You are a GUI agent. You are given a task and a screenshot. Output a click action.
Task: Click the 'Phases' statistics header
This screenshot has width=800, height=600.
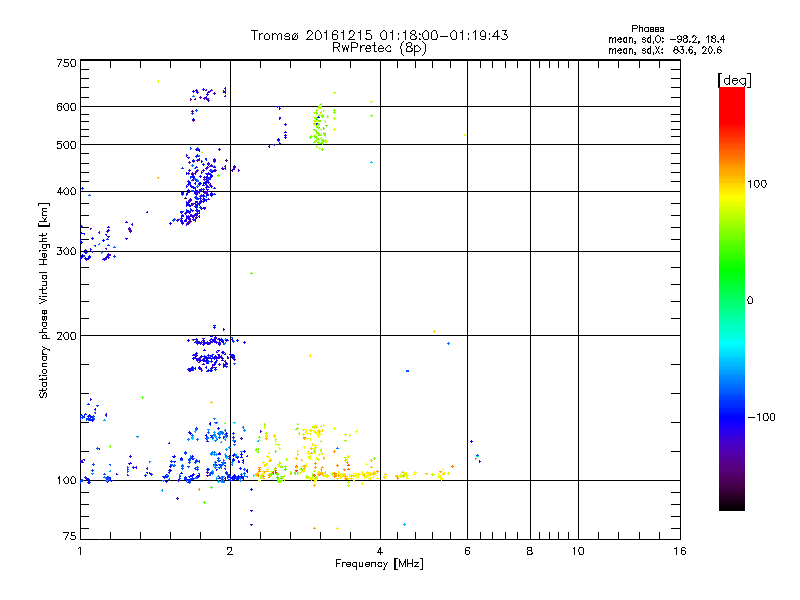647,29
